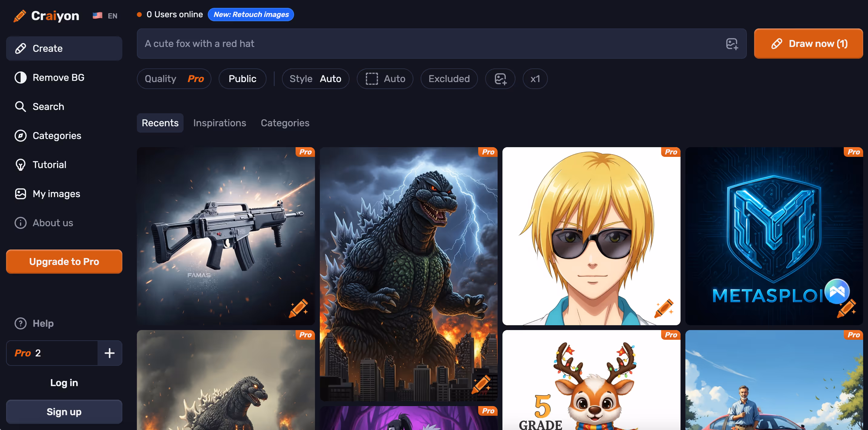
Task: Click the add reference image pill icon
Action: 500,79
